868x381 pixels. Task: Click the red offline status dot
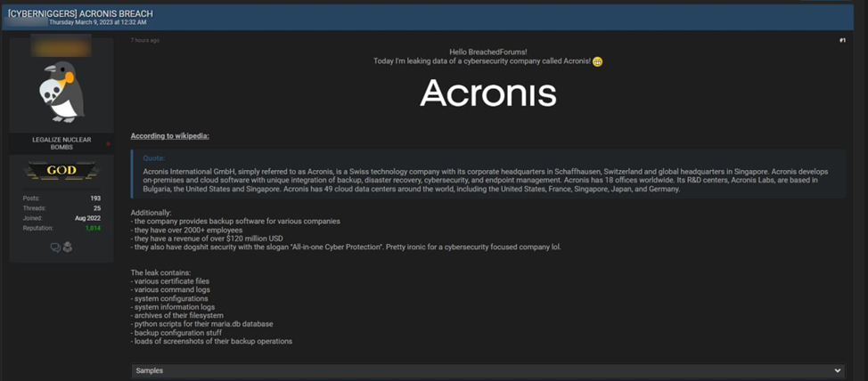coord(108,144)
